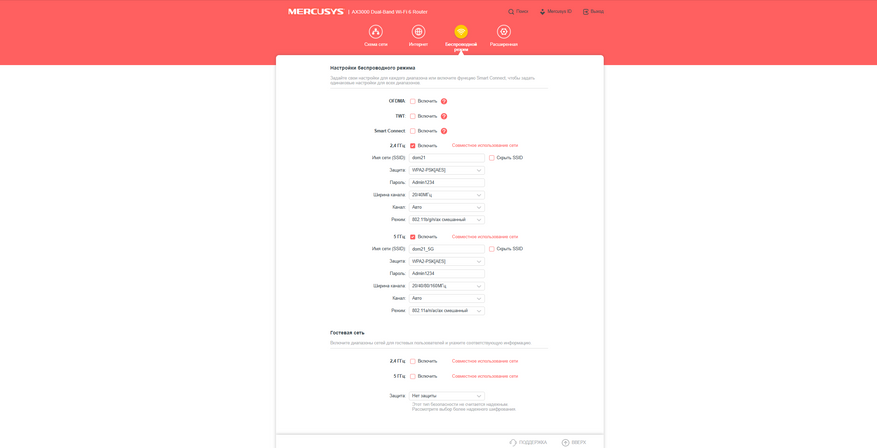Viewport: 877px width, 448px height.
Task: Click 2.4 GHz Совместное использование сети link
Action: coord(485,145)
